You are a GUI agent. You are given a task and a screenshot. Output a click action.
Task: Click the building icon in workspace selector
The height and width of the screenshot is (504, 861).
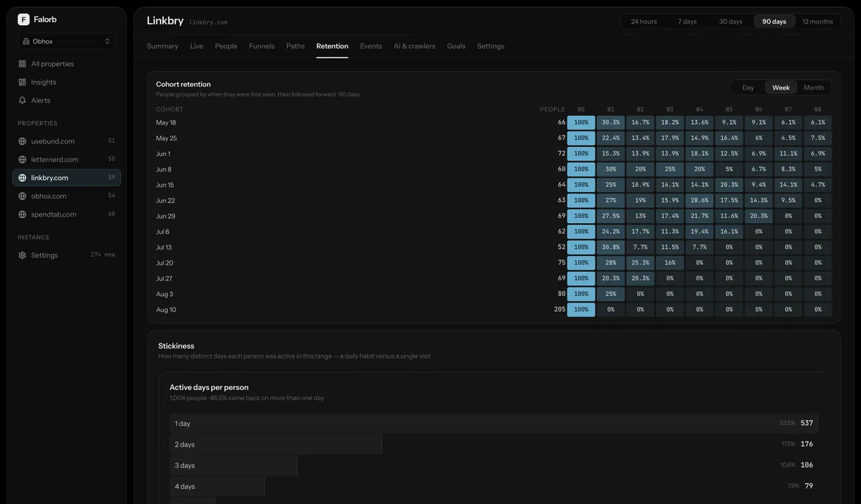26,42
